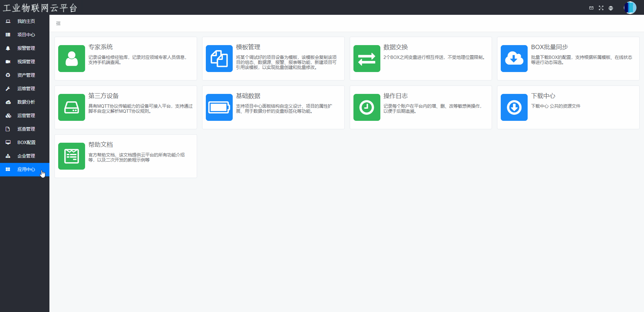This screenshot has height=312, width=644.
Task: Open the 数据交换 exchange arrows icon
Action: [367, 59]
